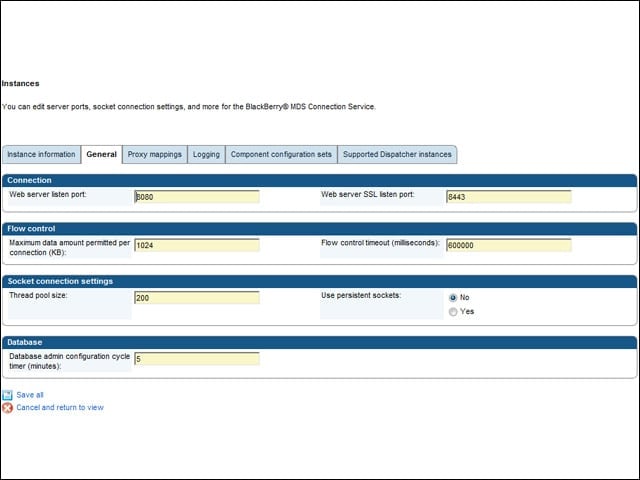Open the Proxy mappings tab
This screenshot has height=480, width=640.
click(155, 154)
